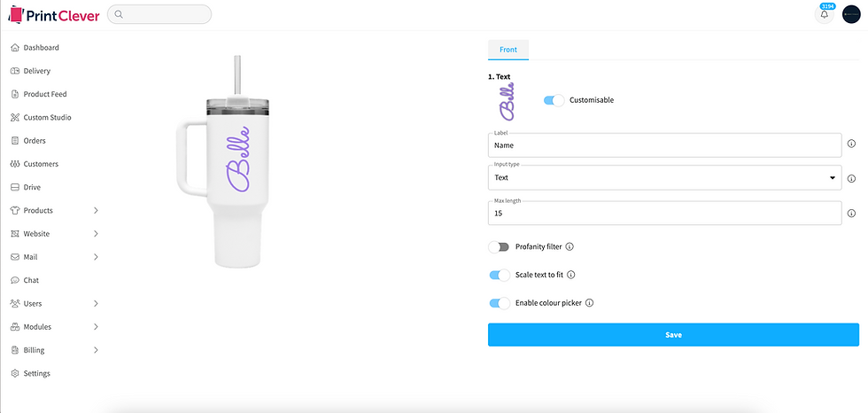Image resolution: width=868 pixels, height=413 pixels.
Task: Select the Front tab
Action: 508,50
